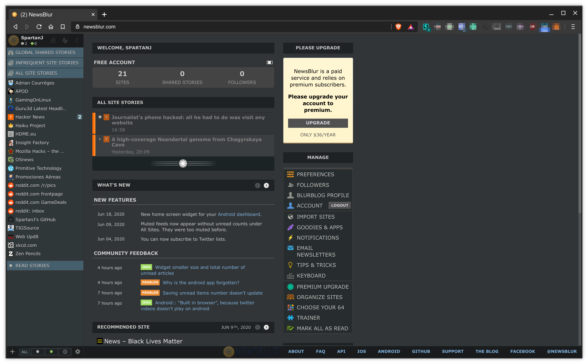Open Hacker News feed in sidebar
The width and height of the screenshot is (588, 364).
pyautogui.click(x=30, y=117)
